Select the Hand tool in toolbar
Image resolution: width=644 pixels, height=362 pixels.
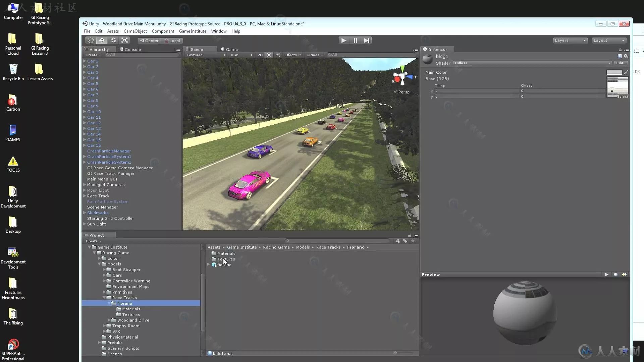coord(91,41)
